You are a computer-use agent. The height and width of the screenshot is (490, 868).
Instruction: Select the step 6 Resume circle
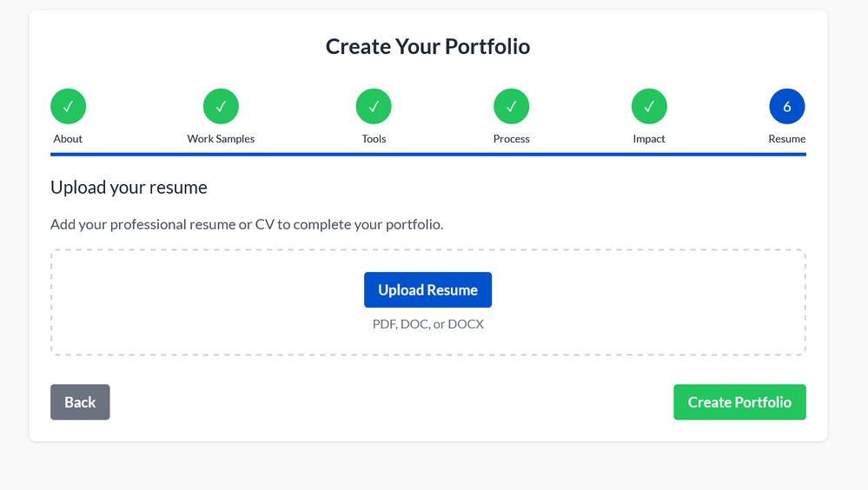tap(786, 107)
